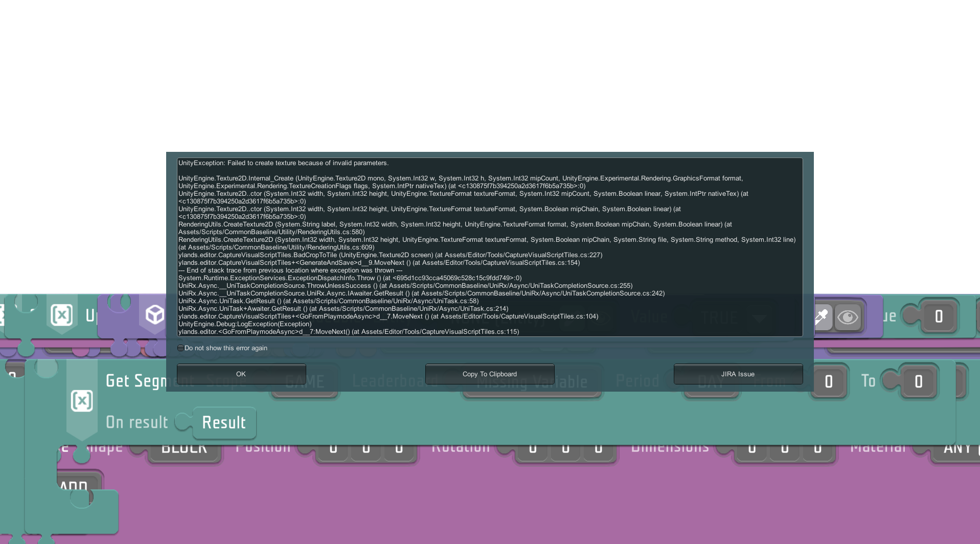Image resolution: width=980 pixels, height=544 pixels.
Task: Click the Result output tile
Action: click(x=224, y=423)
